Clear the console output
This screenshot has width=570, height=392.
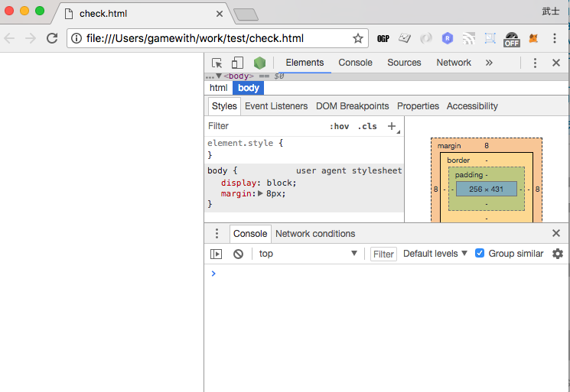(238, 254)
